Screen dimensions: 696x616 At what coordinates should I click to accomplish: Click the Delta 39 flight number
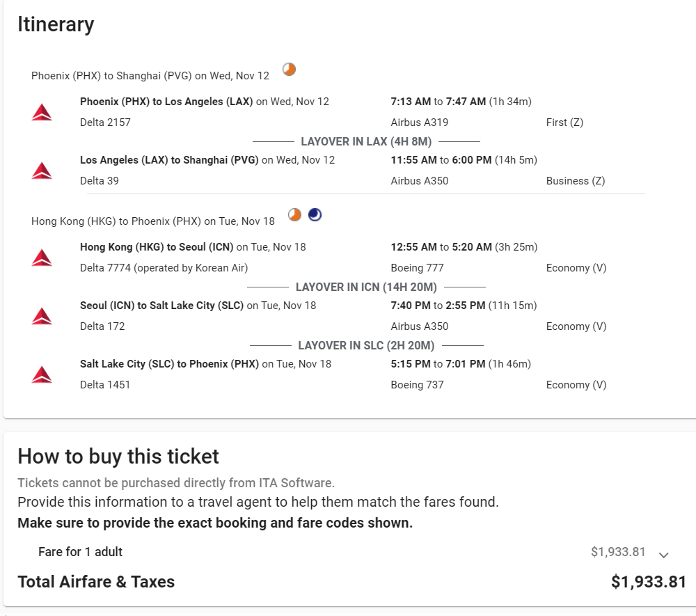(100, 181)
